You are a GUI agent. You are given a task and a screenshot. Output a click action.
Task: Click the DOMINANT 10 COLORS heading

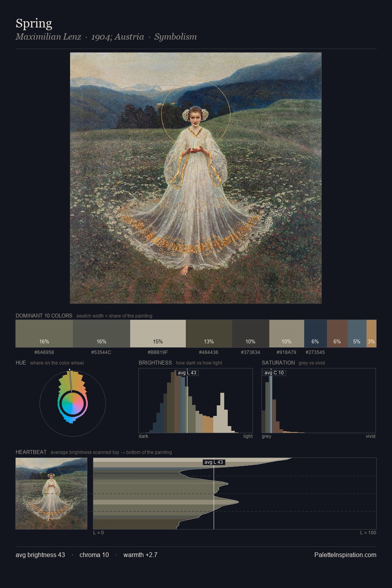(44, 316)
